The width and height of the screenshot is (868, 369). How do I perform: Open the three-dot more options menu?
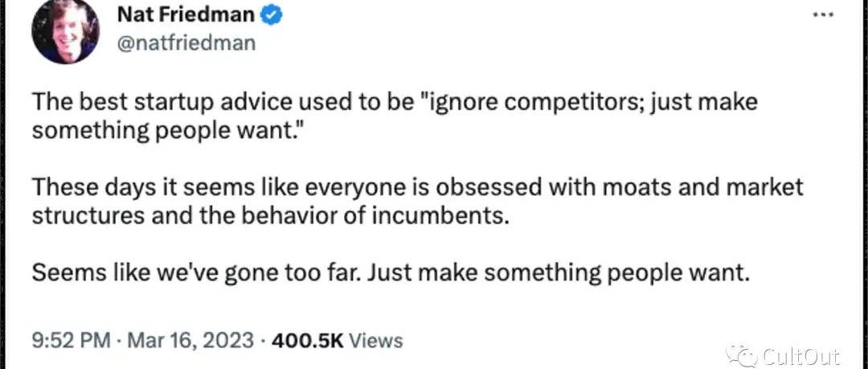823,14
